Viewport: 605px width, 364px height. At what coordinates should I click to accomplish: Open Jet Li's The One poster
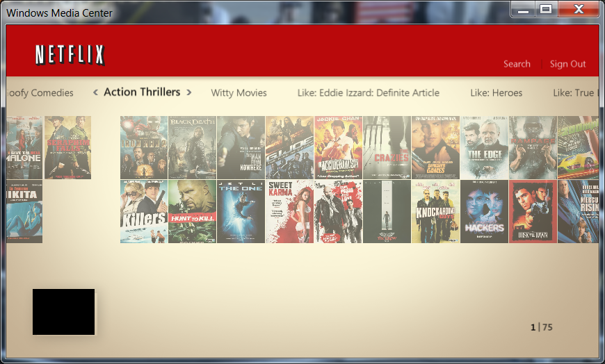click(241, 211)
